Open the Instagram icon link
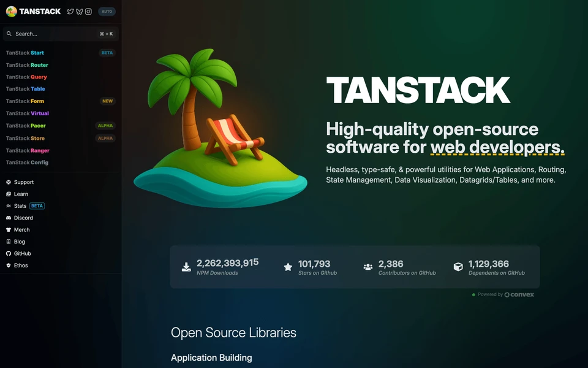This screenshot has width=588, height=368. 88,12
